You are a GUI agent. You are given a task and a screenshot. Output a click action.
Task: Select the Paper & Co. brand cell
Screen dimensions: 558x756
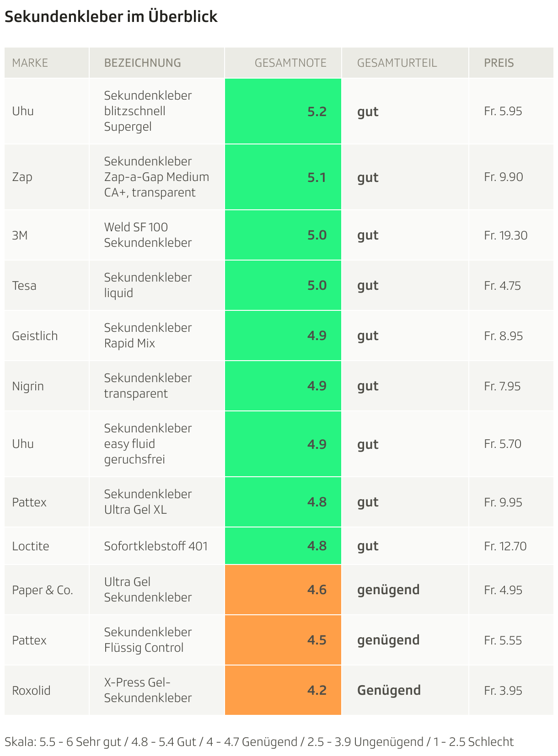tap(47, 590)
